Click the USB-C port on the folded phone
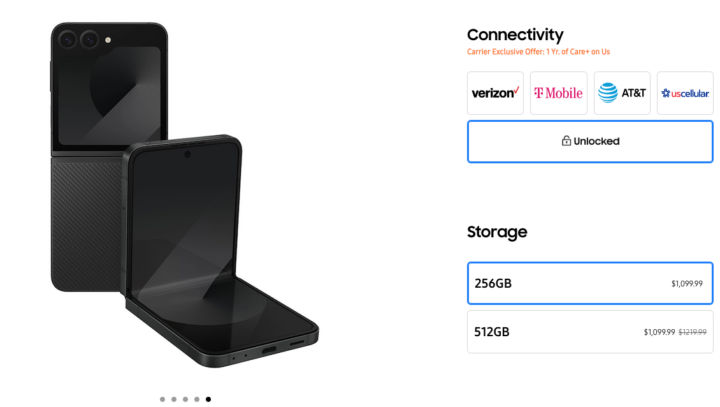The image size is (720, 407). coord(268,351)
